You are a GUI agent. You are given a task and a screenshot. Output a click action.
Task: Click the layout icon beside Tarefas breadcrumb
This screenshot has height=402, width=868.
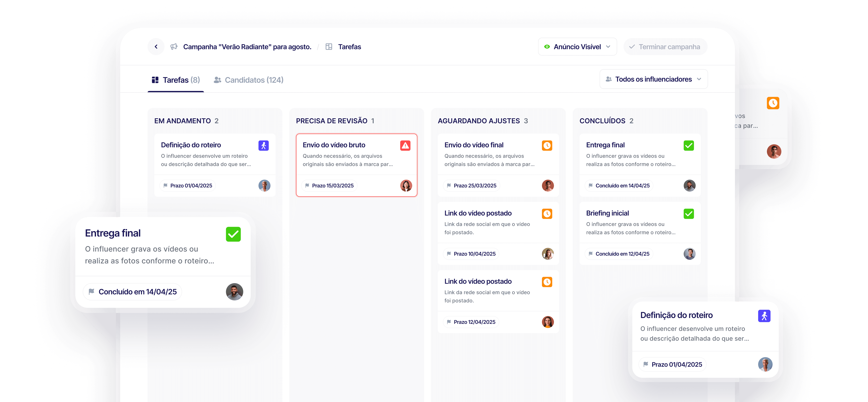point(329,47)
